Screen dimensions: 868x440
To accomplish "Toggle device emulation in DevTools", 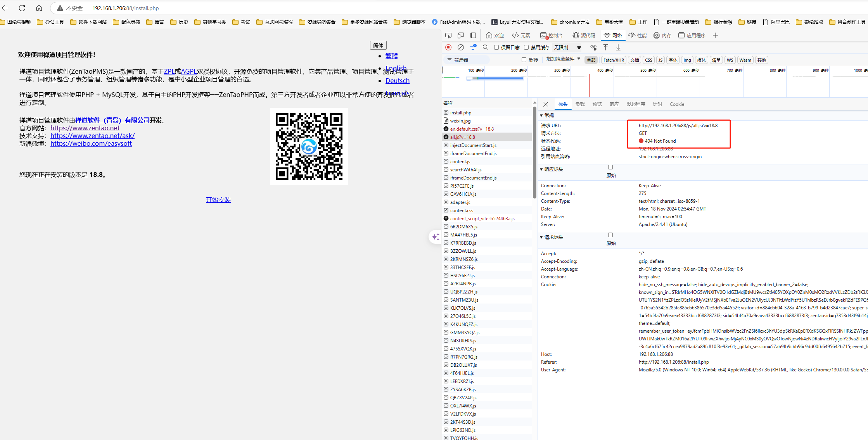I will click(x=461, y=35).
